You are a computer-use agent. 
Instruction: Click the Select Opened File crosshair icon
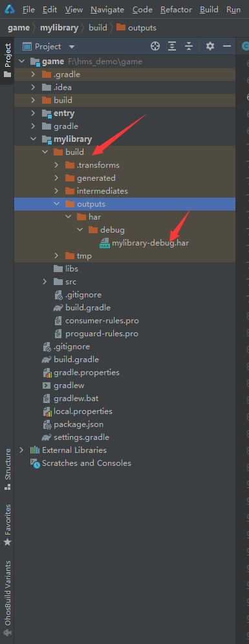pos(155,47)
